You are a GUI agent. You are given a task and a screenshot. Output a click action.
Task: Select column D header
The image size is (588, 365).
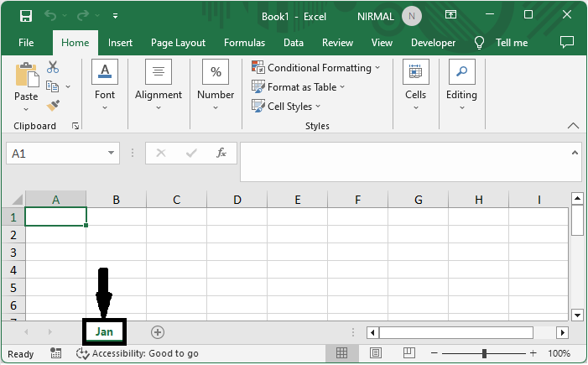point(237,200)
